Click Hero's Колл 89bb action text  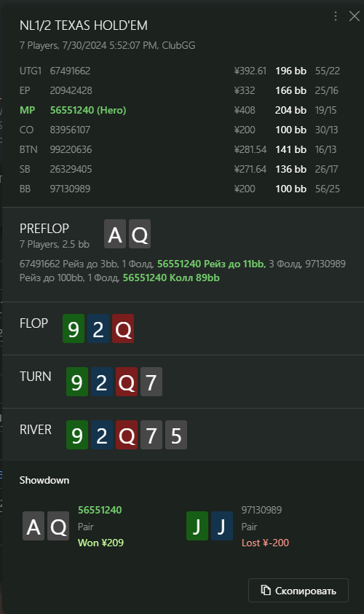(171, 278)
